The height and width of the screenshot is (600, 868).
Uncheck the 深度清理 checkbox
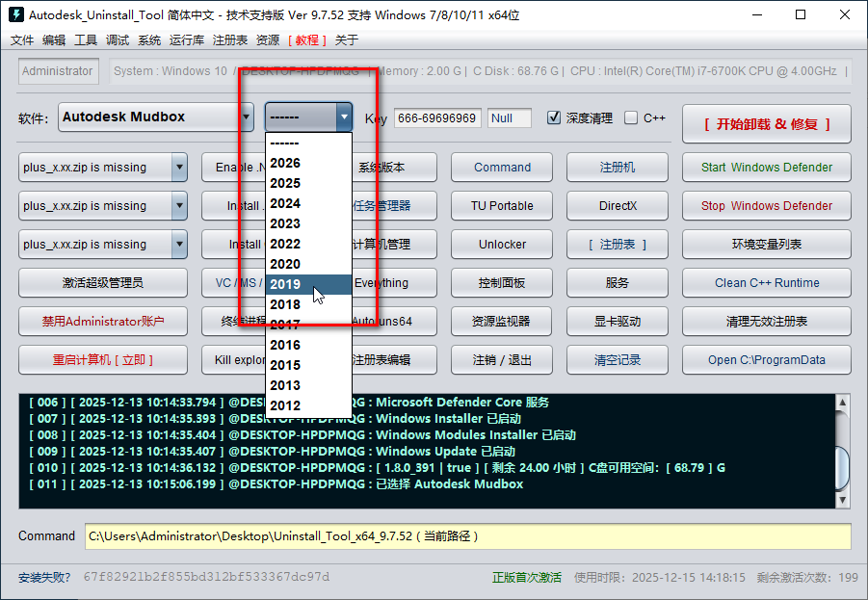tap(554, 117)
